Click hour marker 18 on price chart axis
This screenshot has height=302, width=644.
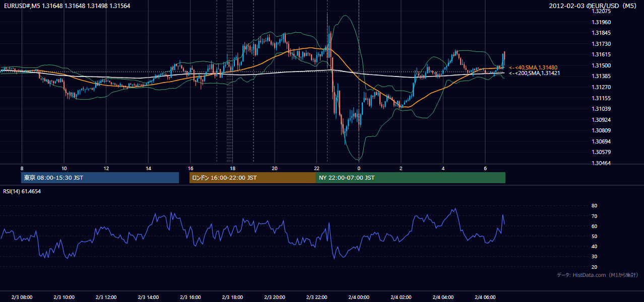tap(232, 168)
